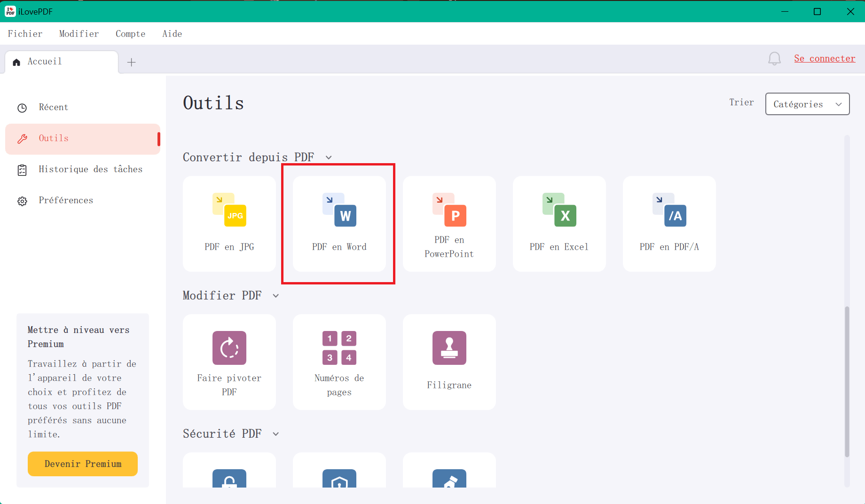
Task: Open the Modifier menu
Action: 79,34
